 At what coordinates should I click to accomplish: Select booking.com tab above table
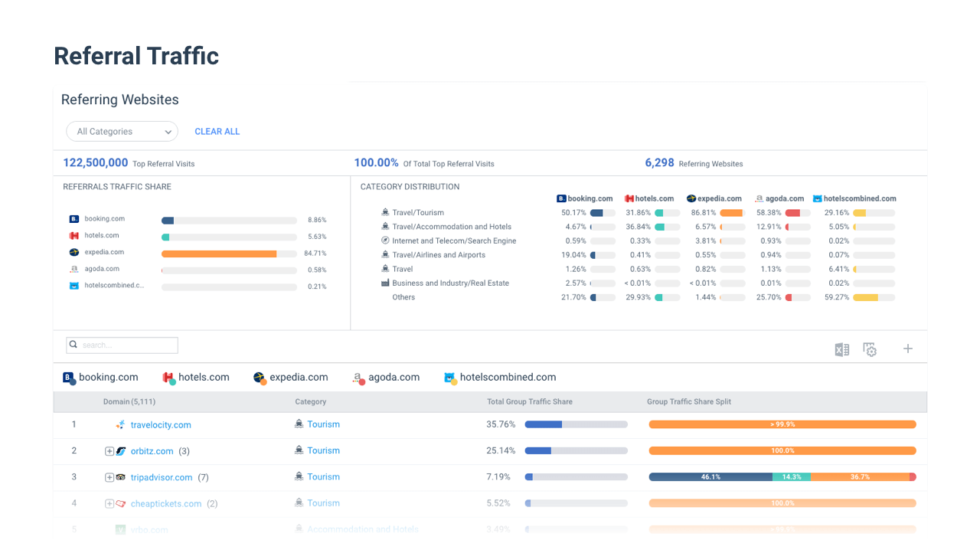click(100, 378)
